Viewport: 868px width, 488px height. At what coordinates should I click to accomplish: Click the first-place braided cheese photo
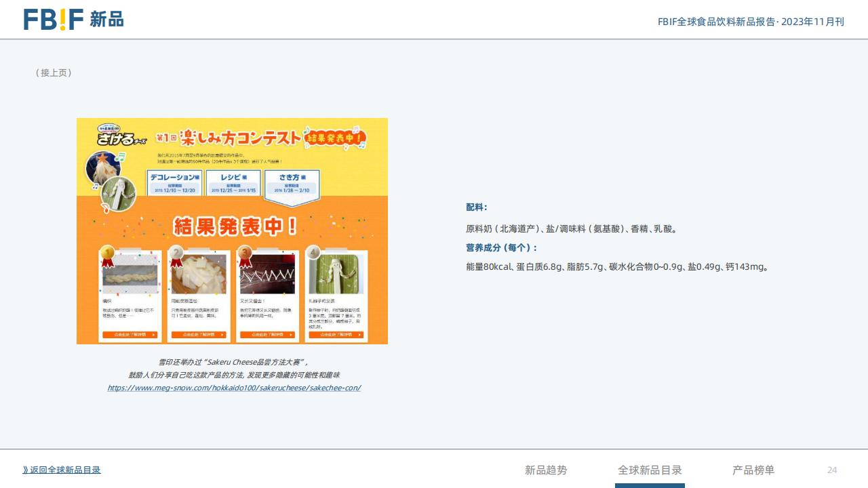click(130, 276)
